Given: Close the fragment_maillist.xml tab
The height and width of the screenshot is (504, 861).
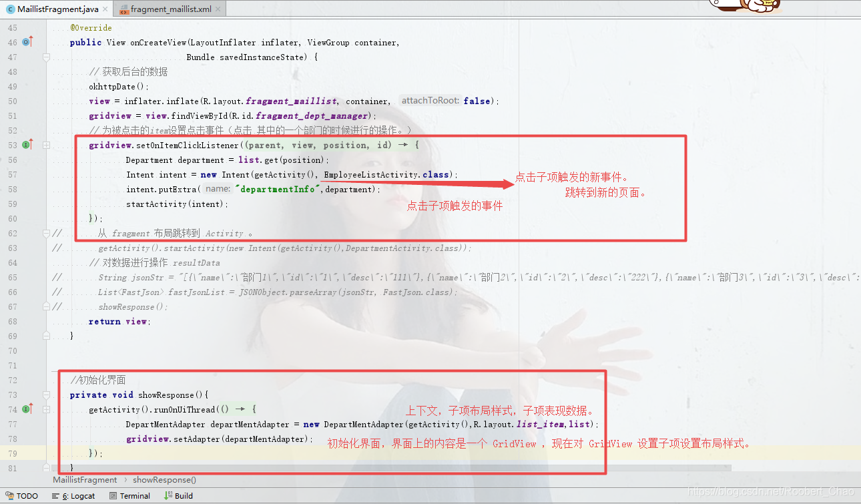Looking at the screenshot, I should coord(219,9).
